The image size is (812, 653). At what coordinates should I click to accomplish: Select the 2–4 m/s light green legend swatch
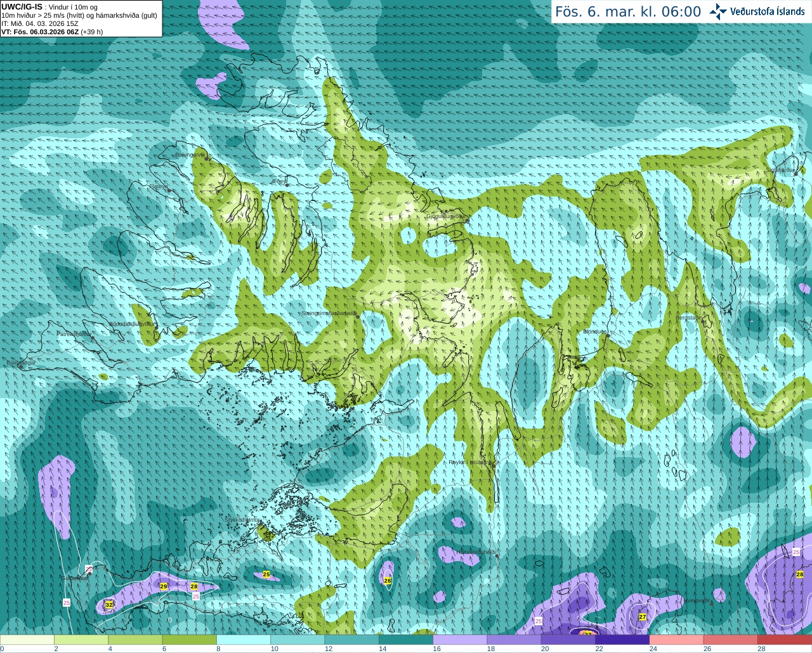81,640
